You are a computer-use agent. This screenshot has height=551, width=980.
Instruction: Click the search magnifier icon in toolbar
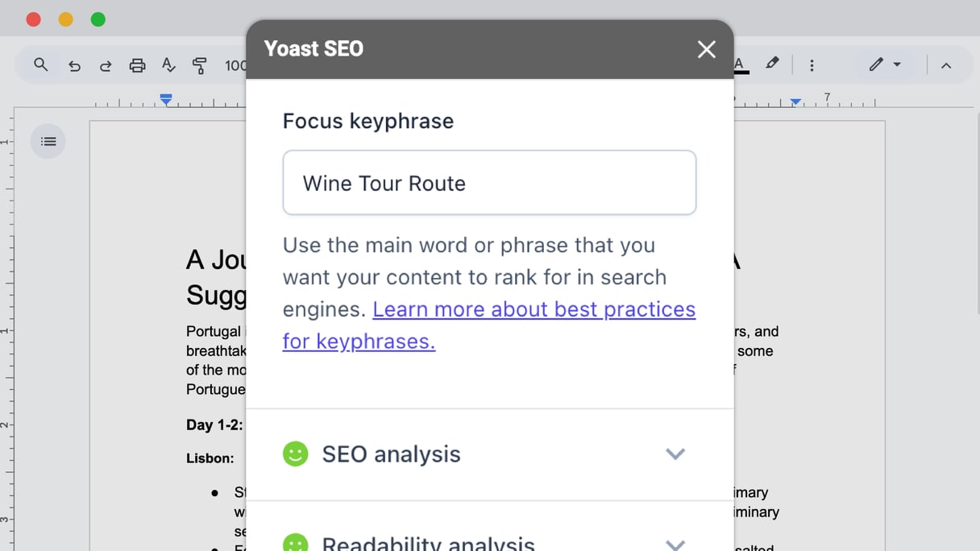(x=40, y=64)
